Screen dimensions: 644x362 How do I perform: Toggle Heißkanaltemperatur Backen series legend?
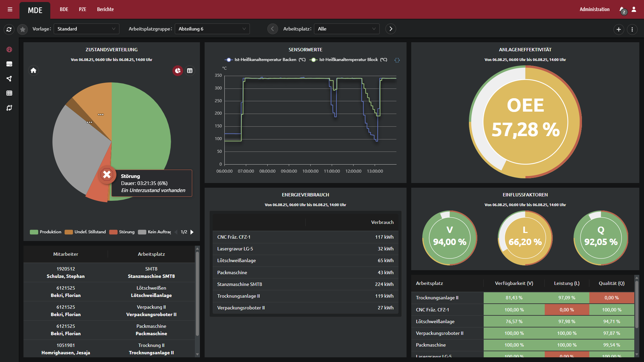[265, 60]
